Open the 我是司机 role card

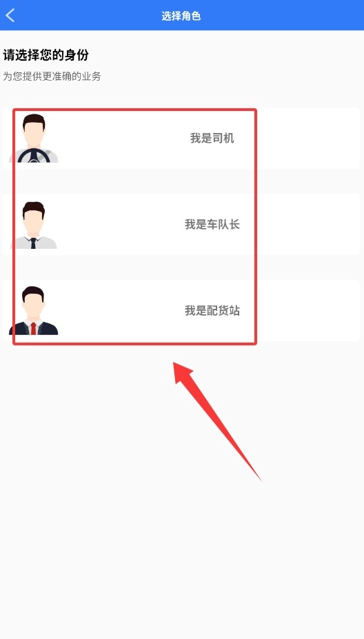(x=181, y=138)
